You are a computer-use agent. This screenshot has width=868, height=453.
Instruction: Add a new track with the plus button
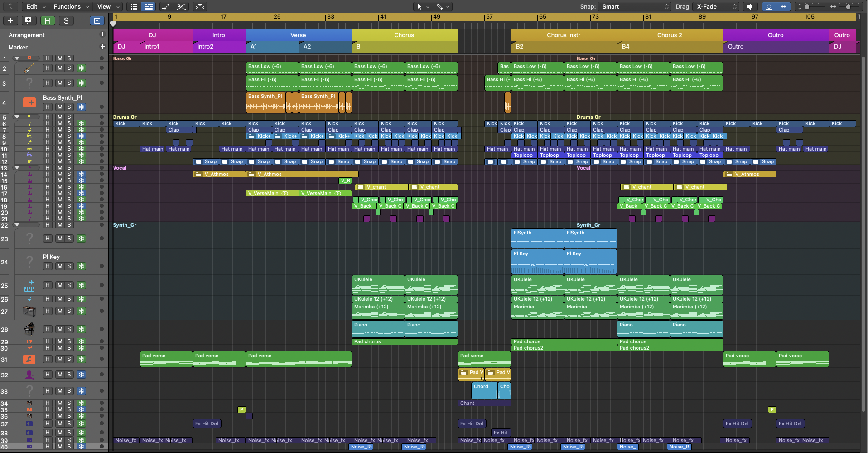point(11,20)
